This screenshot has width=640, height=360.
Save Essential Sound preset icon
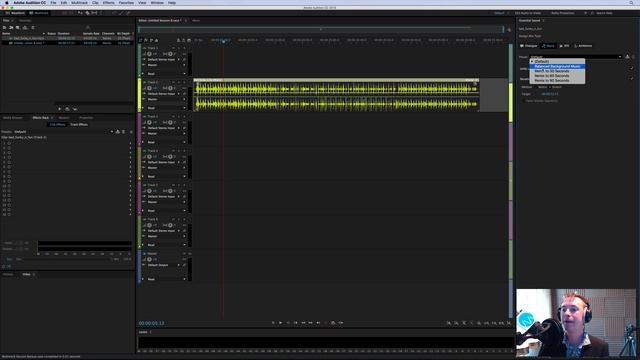coord(627,57)
